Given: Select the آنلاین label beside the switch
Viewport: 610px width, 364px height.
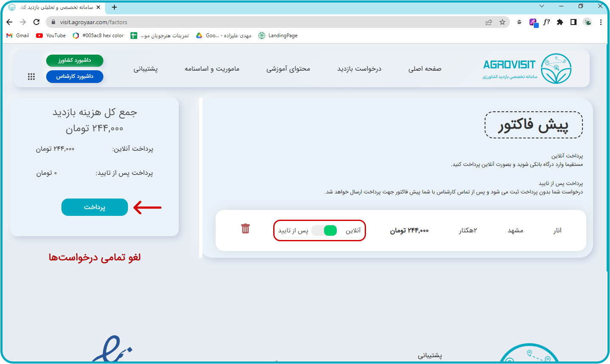Looking at the screenshot, I should [x=353, y=230].
